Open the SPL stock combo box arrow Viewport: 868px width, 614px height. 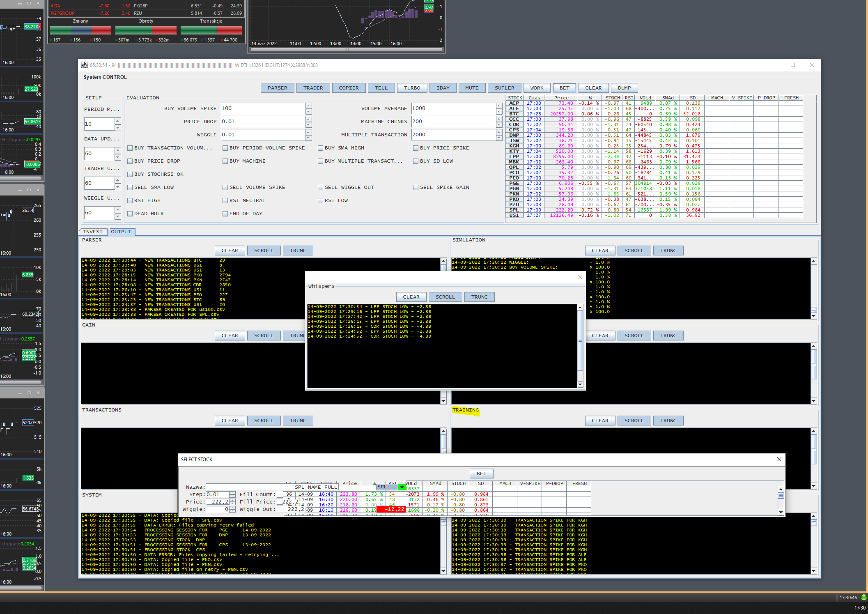pyautogui.click(x=402, y=487)
